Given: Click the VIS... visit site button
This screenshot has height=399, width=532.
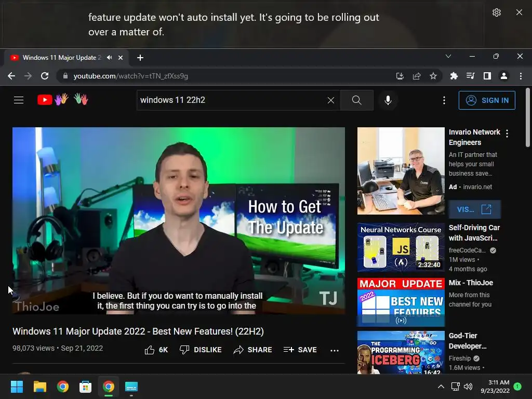Looking at the screenshot, I should (x=474, y=209).
